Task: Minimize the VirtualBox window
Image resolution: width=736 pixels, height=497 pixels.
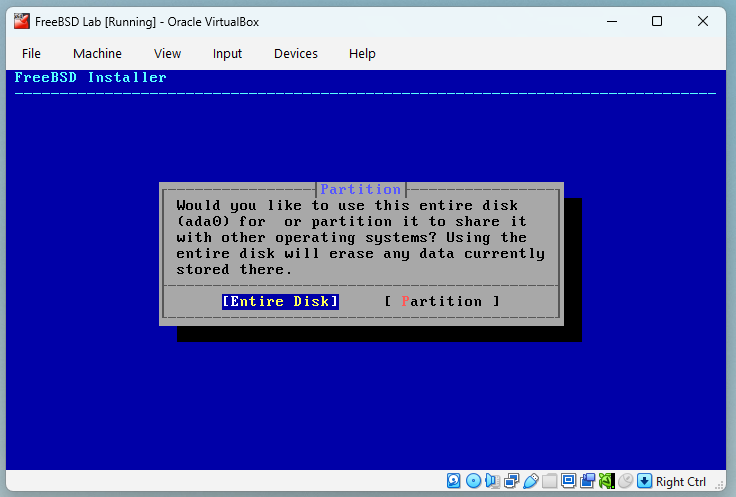Action: coord(612,22)
